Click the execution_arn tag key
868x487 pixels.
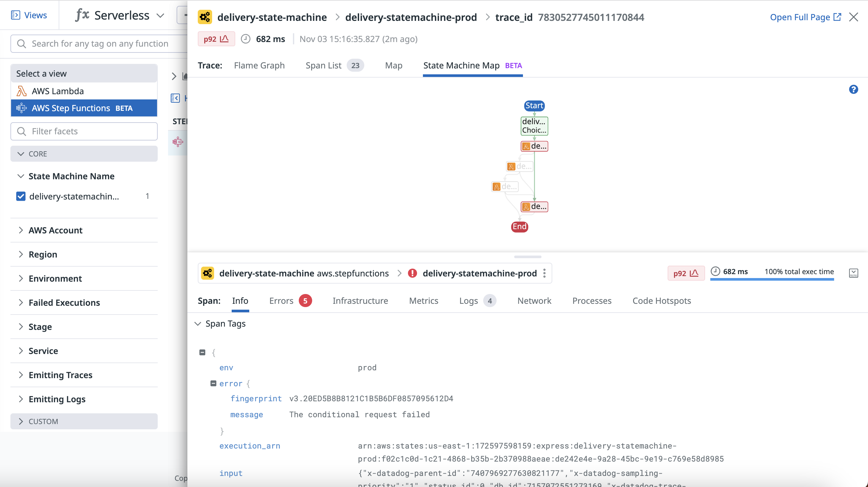pos(250,446)
